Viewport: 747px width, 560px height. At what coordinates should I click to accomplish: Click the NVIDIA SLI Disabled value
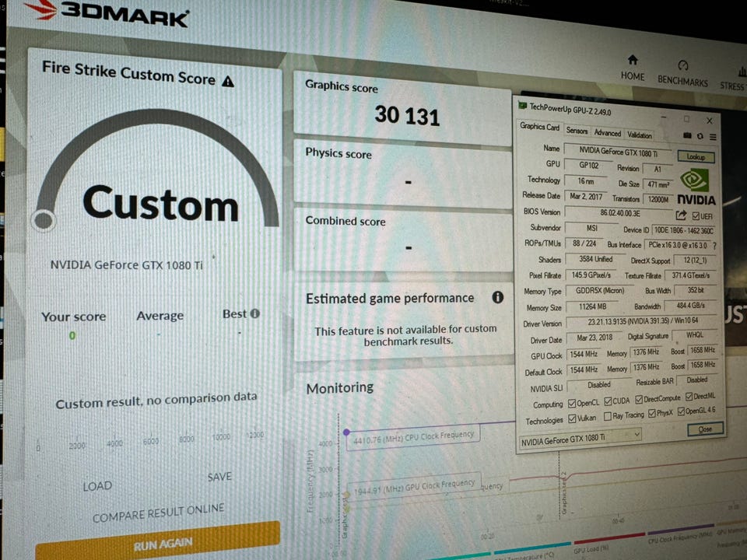[599, 384]
